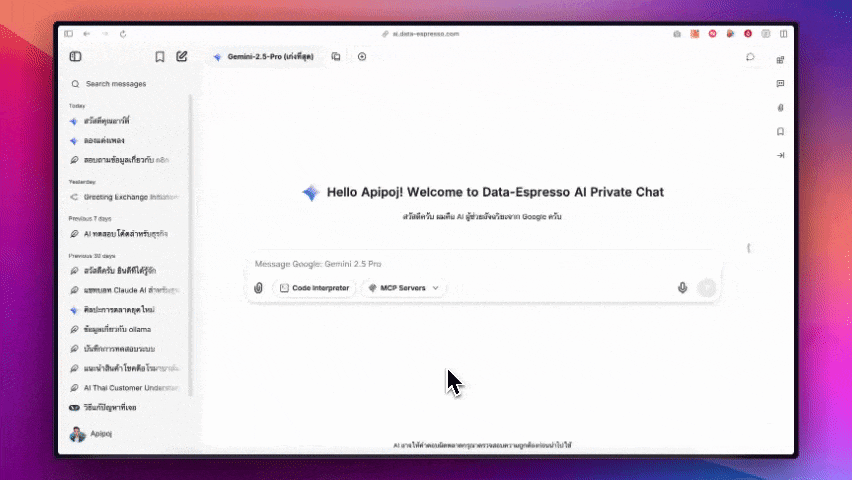Click the 'Yesterday' section label
Viewport: 852px width, 480px height.
tap(82, 182)
